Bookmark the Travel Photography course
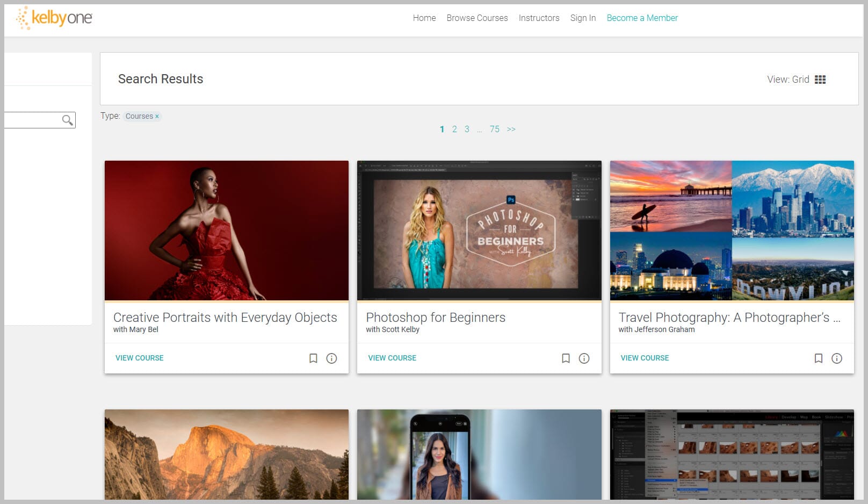868x504 pixels. [x=819, y=358]
